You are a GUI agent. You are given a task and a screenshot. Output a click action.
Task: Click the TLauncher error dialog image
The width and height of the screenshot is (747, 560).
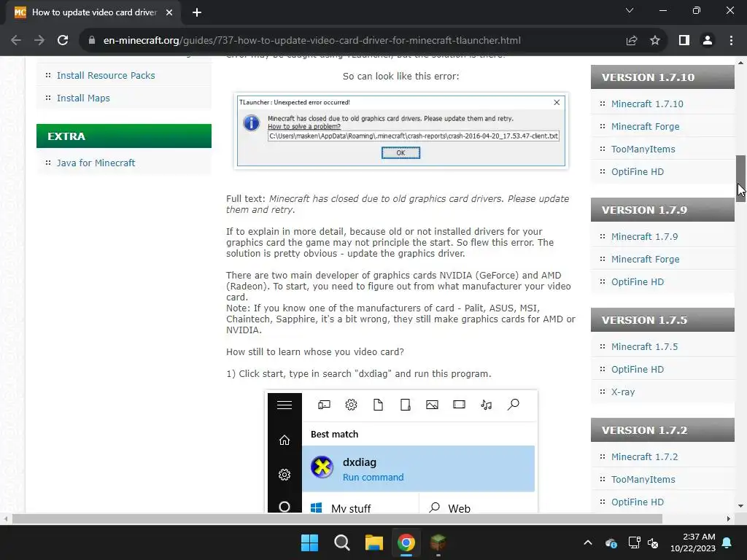(x=401, y=131)
